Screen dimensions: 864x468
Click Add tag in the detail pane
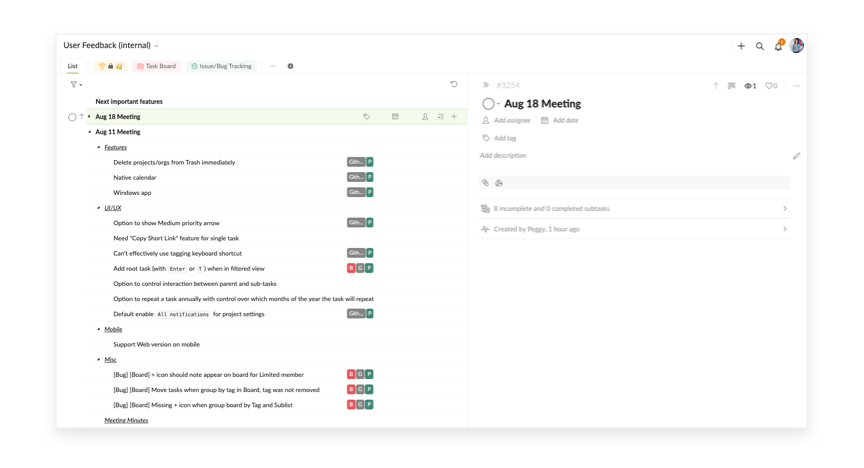pos(499,138)
